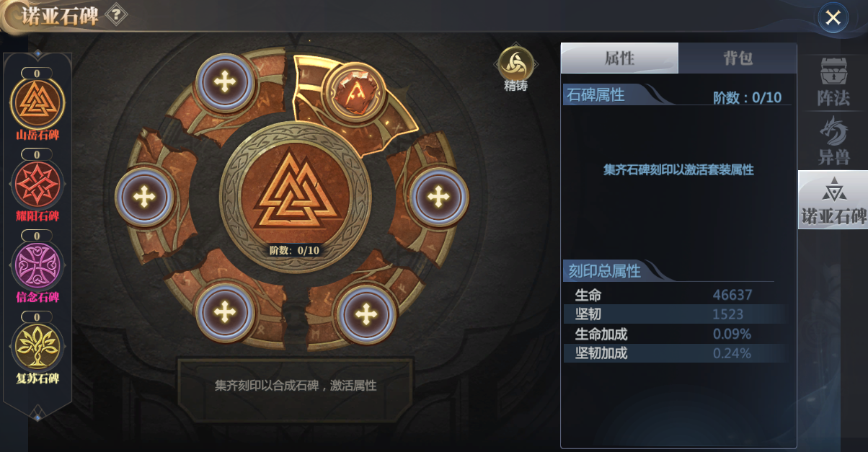Add engraving in top-left plus slot

coord(225,81)
